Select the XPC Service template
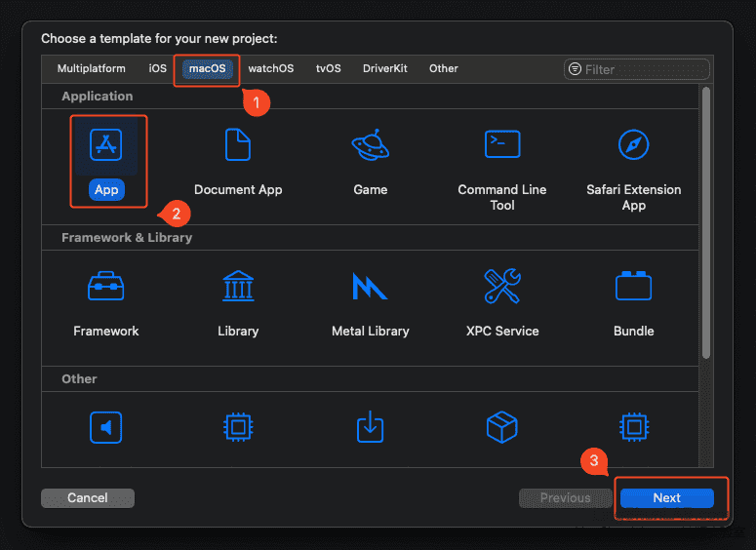756x550 pixels. [x=502, y=288]
